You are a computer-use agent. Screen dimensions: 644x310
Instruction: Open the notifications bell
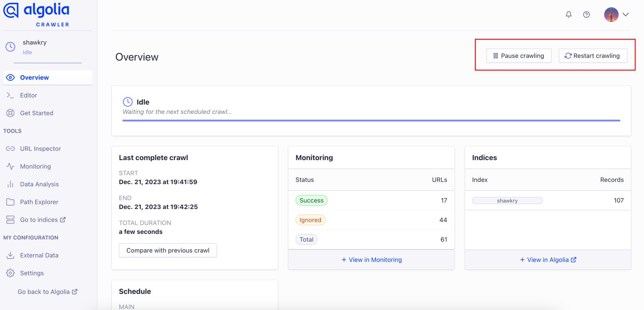click(569, 15)
